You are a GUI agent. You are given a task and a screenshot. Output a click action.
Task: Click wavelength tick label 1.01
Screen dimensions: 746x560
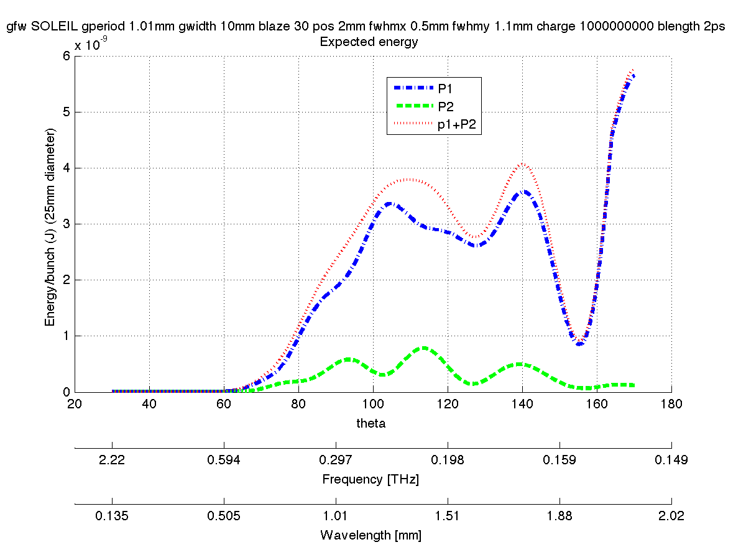(336, 516)
